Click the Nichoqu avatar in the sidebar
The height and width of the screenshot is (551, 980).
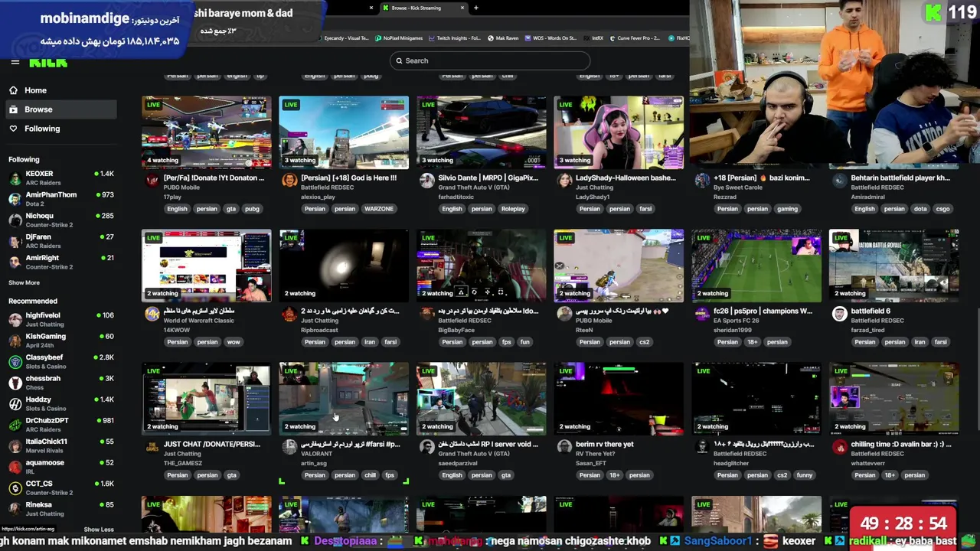[x=15, y=220]
